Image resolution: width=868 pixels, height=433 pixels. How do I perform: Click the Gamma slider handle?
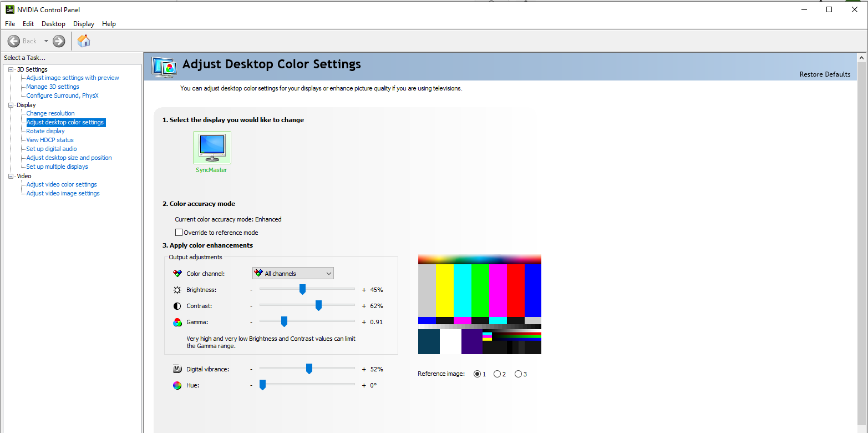coord(284,322)
